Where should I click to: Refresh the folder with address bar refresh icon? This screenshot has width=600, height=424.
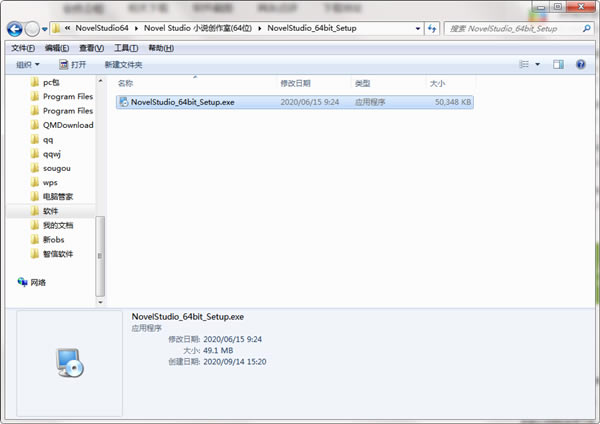coord(432,29)
